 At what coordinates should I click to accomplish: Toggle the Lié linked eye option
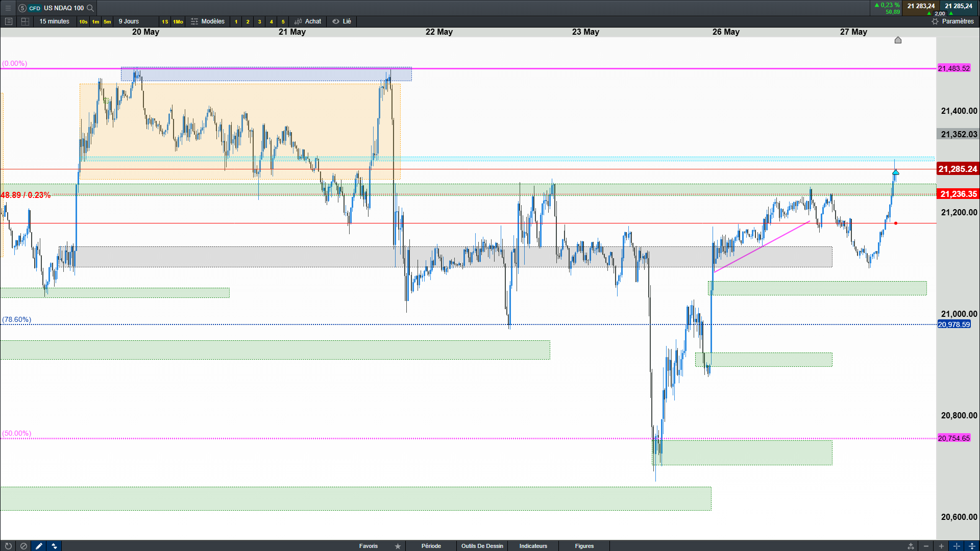[x=341, y=21]
